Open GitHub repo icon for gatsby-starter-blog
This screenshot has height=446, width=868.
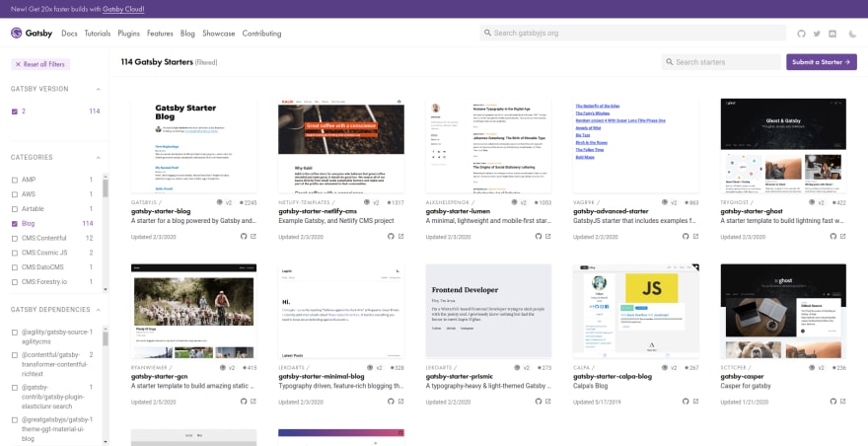pyautogui.click(x=243, y=236)
